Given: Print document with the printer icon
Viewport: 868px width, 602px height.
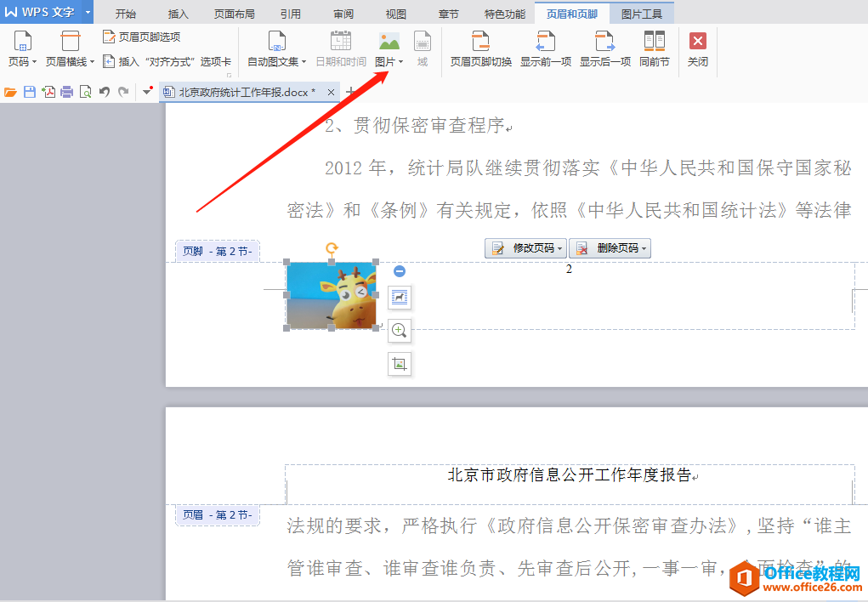Looking at the screenshot, I should tap(67, 92).
